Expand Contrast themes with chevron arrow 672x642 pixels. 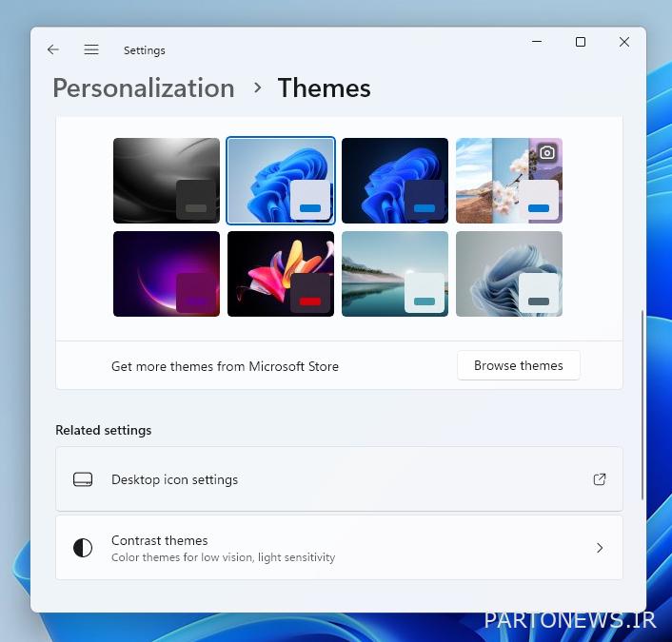(x=600, y=548)
